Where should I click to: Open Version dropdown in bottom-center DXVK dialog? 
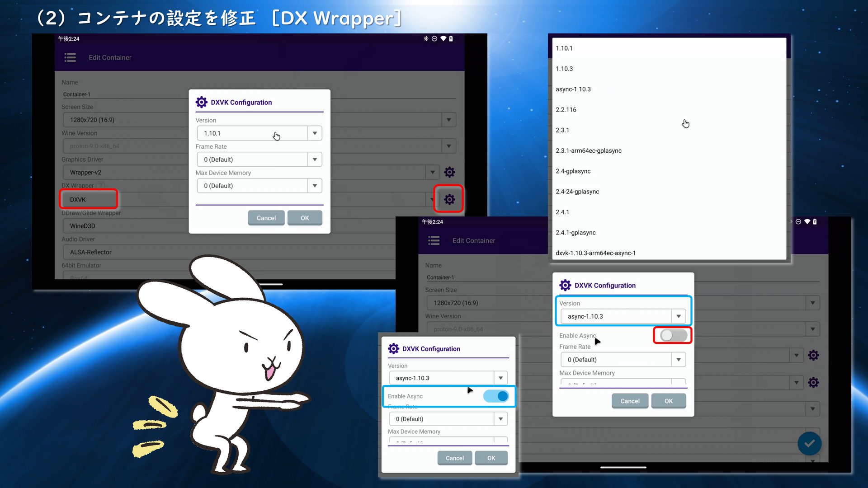tap(448, 378)
